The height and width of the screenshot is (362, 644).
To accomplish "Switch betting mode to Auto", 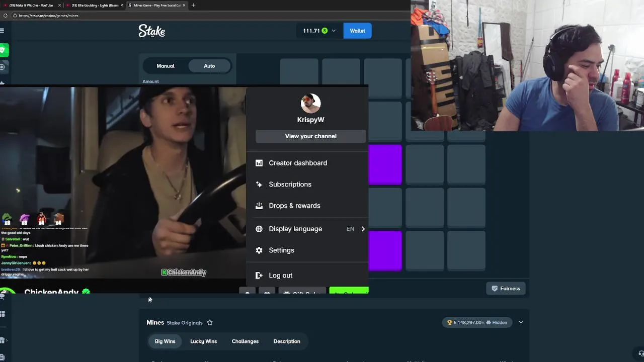I will tap(209, 66).
